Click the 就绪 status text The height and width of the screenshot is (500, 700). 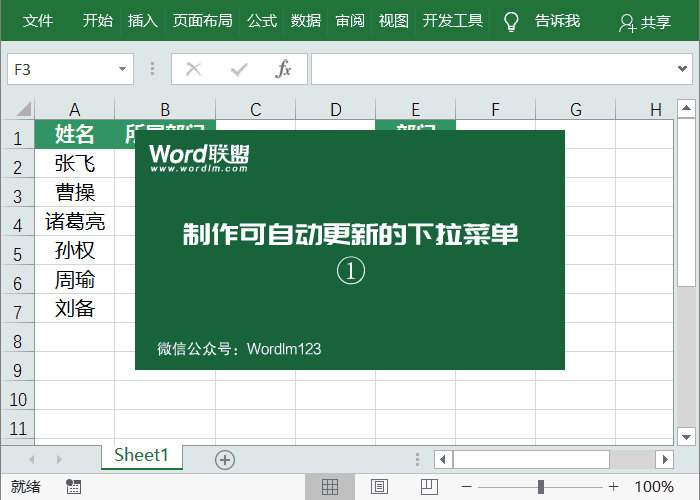point(25,487)
